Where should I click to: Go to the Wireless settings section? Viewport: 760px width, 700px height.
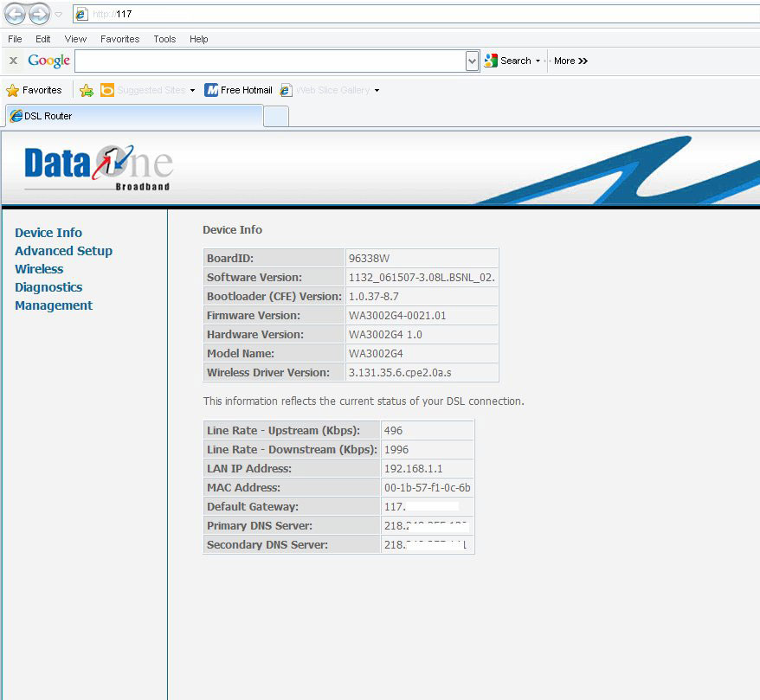[39, 269]
